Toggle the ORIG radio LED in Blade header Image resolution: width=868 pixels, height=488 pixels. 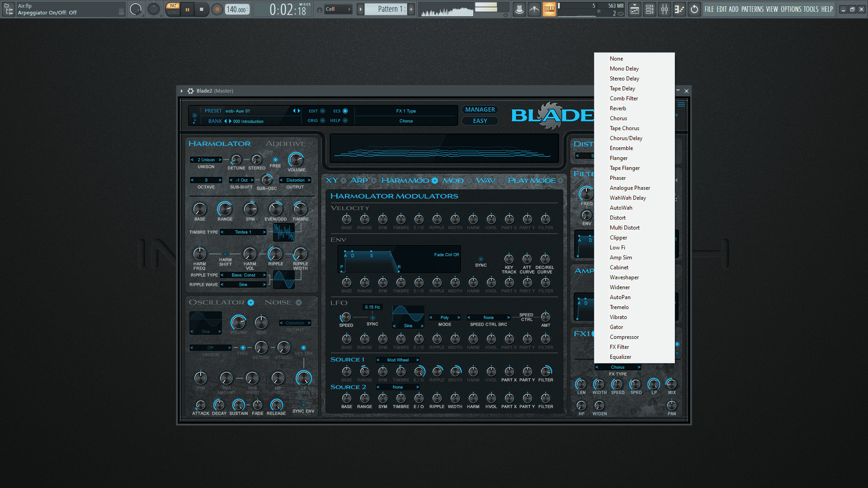click(322, 121)
